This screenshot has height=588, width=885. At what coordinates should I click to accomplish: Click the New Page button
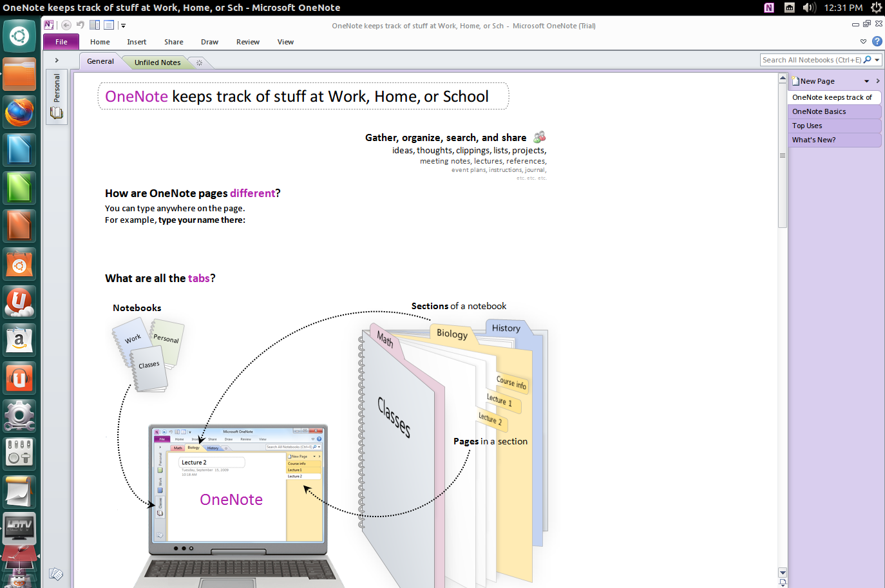pos(814,81)
